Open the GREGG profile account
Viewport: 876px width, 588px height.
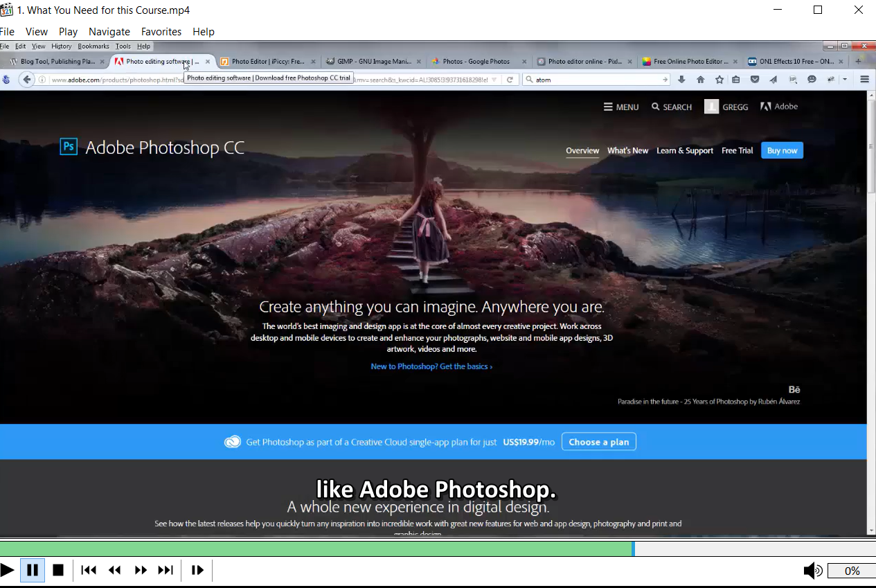(x=726, y=107)
